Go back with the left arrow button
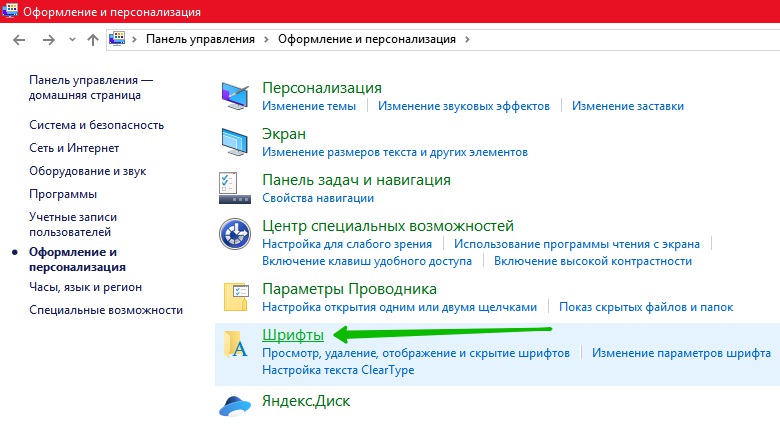780x436 pixels. (x=19, y=40)
